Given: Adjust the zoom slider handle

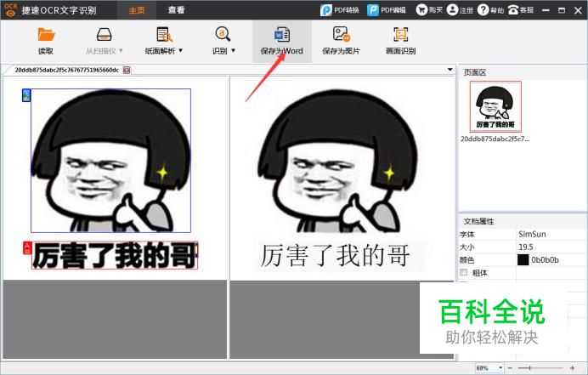Looking at the screenshot, I should 530,368.
